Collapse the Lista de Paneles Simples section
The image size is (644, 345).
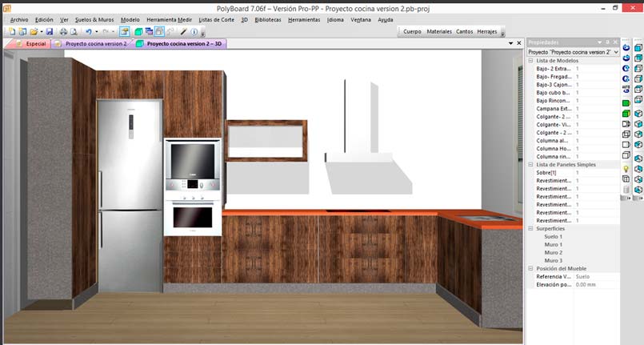click(530, 164)
